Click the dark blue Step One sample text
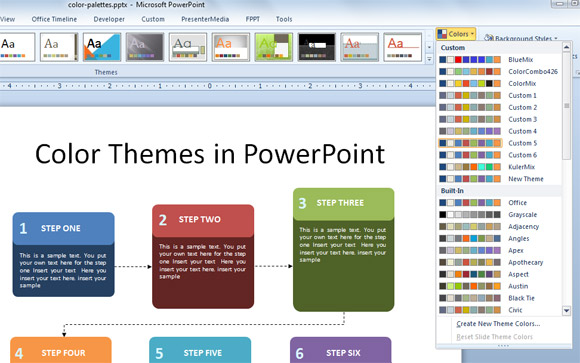 (63, 270)
